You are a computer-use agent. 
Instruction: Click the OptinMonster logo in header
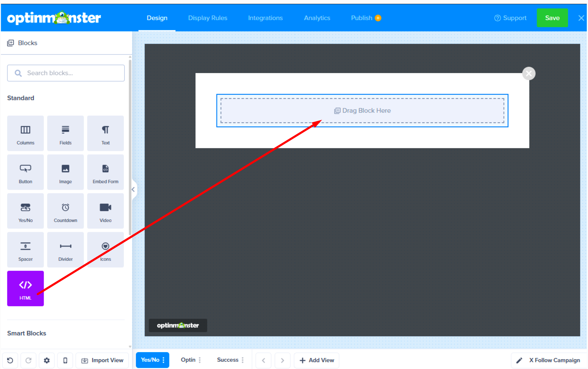pyautogui.click(x=54, y=18)
